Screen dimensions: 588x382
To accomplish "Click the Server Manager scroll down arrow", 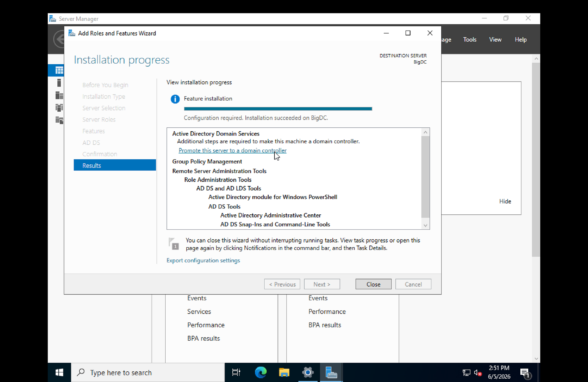I will [x=536, y=359].
